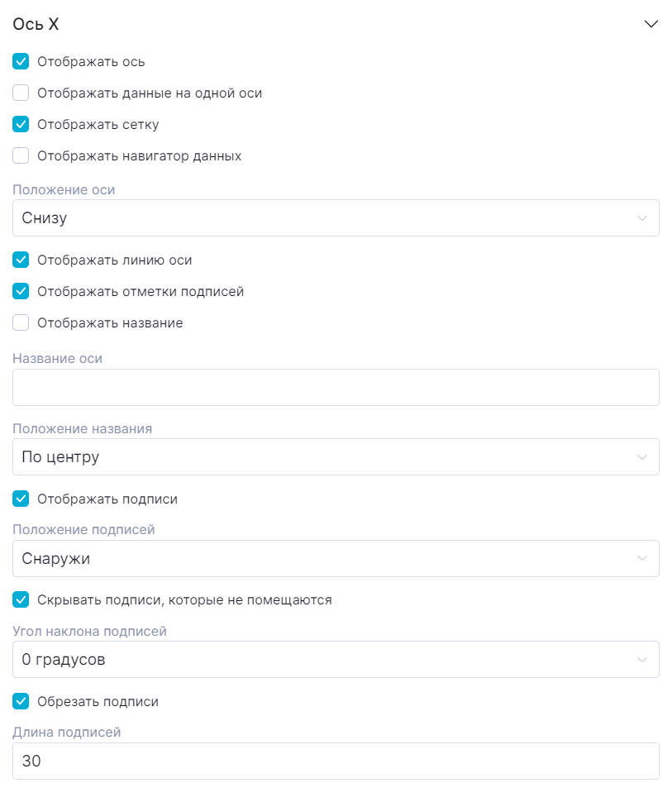Click the chevron arrow in Угол наклона field
Viewport: 672px width, 802px height.
642,660
